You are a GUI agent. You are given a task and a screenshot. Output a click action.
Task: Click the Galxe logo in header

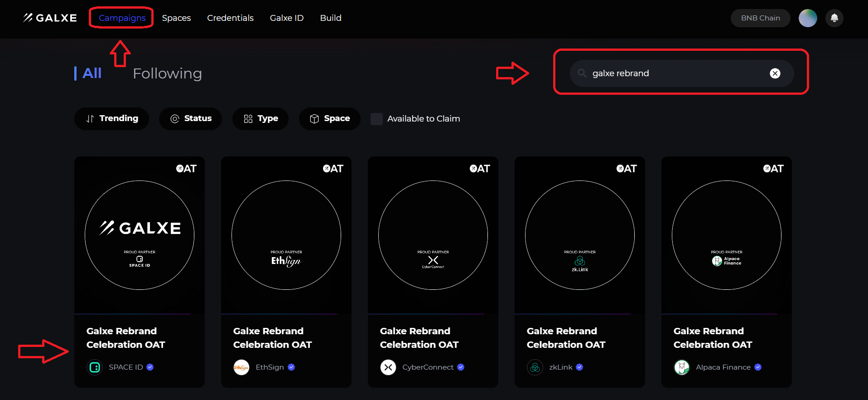pos(50,18)
